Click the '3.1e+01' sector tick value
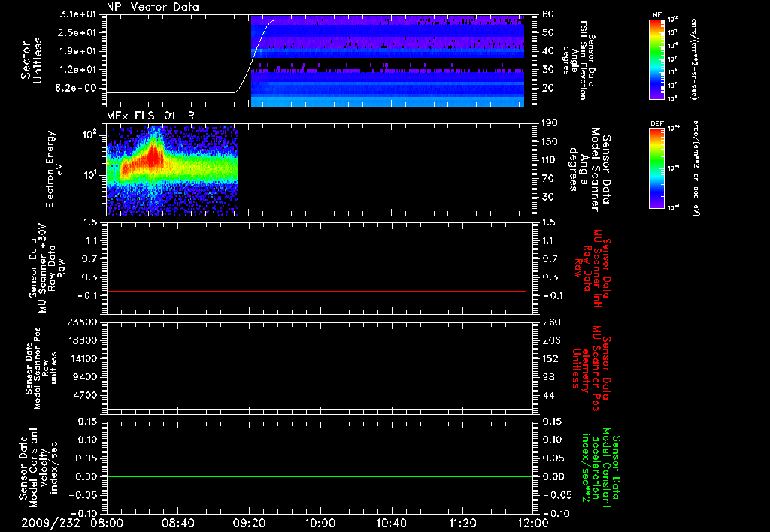Screen dimensions: 770x532 point(78,14)
